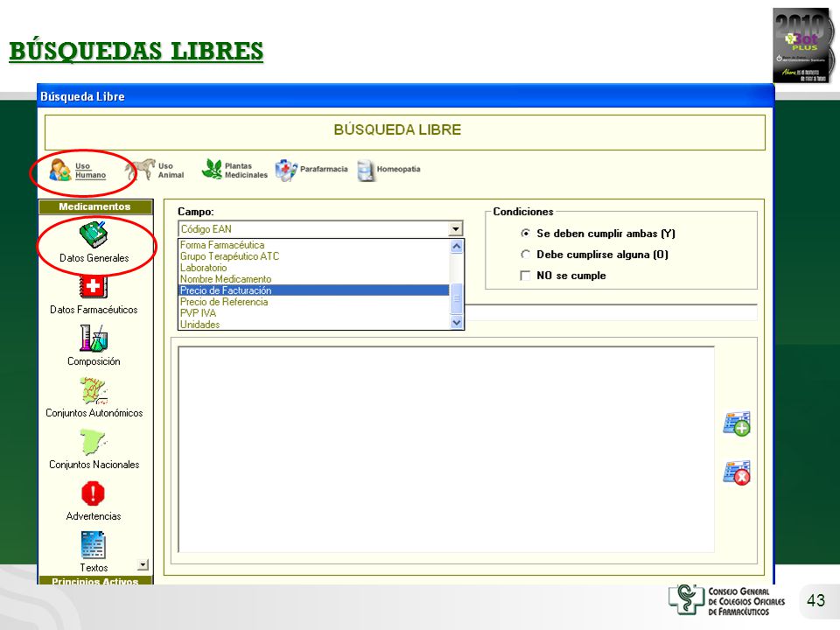The height and width of the screenshot is (630, 840).
Task: Click the Bot Plus 2010 logo
Action: (x=803, y=45)
